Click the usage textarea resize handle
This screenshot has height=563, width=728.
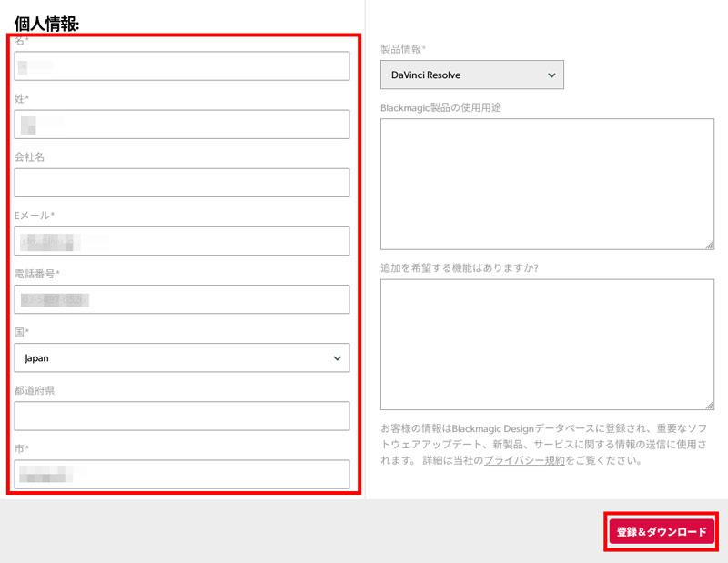(711, 244)
